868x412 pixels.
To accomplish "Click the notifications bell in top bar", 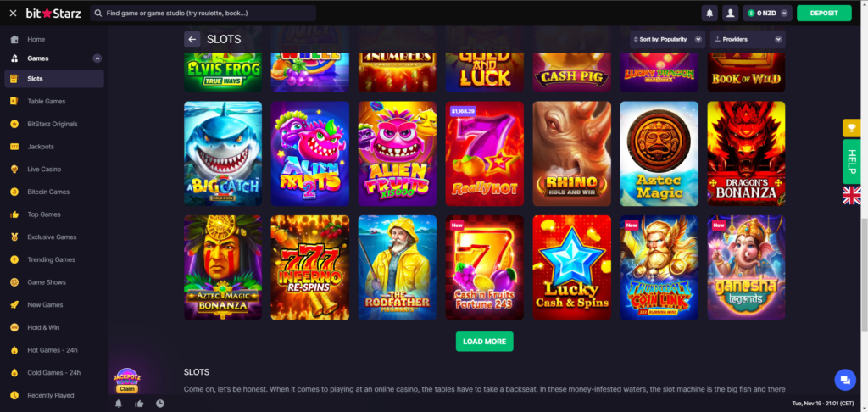I will [x=709, y=13].
